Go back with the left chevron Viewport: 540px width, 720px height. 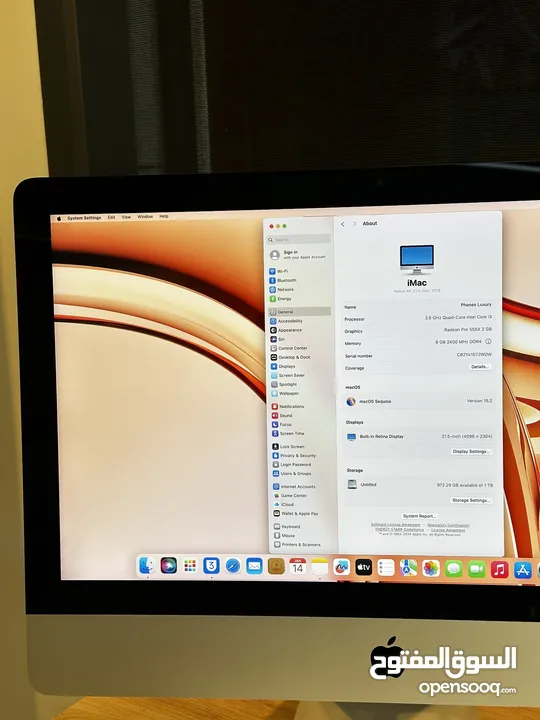(343, 224)
